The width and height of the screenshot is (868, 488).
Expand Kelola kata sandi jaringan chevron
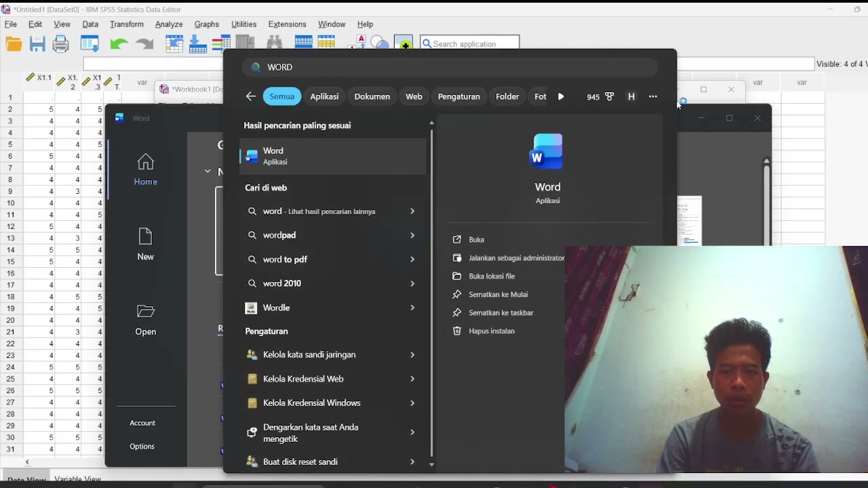pos(412,354)
